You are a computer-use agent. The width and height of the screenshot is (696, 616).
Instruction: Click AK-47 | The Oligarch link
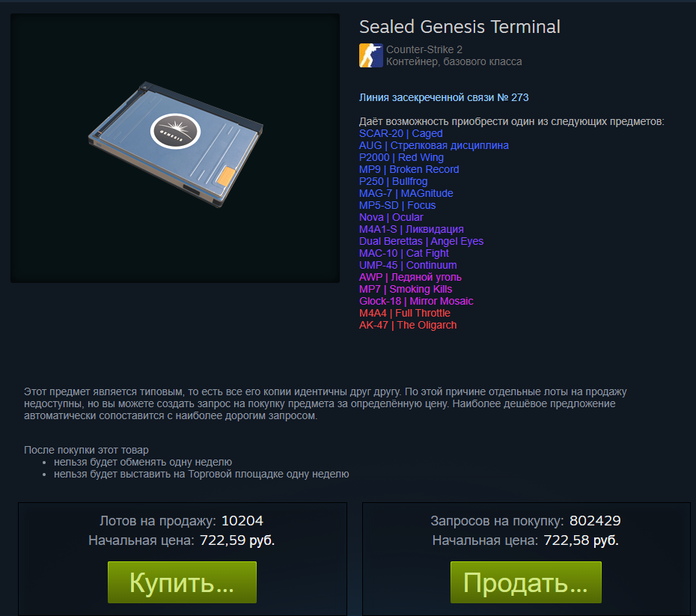tap(408, 326)
